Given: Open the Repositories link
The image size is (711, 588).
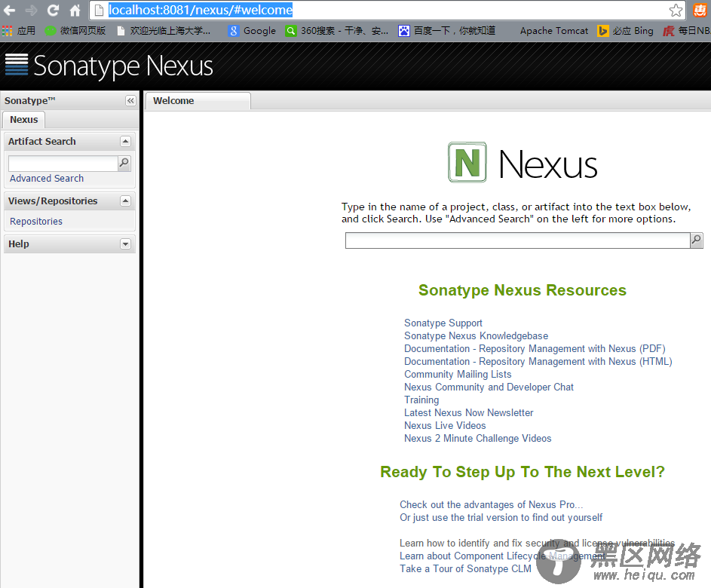Looking at the screenshot, I should tap(36, 221).
